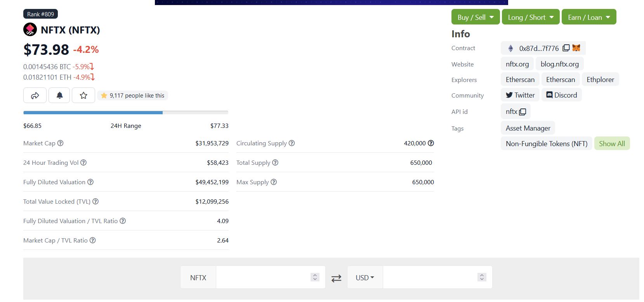Open Total Value Locked help icon
The width and height of the screenshot is (644, 302).
95,201
